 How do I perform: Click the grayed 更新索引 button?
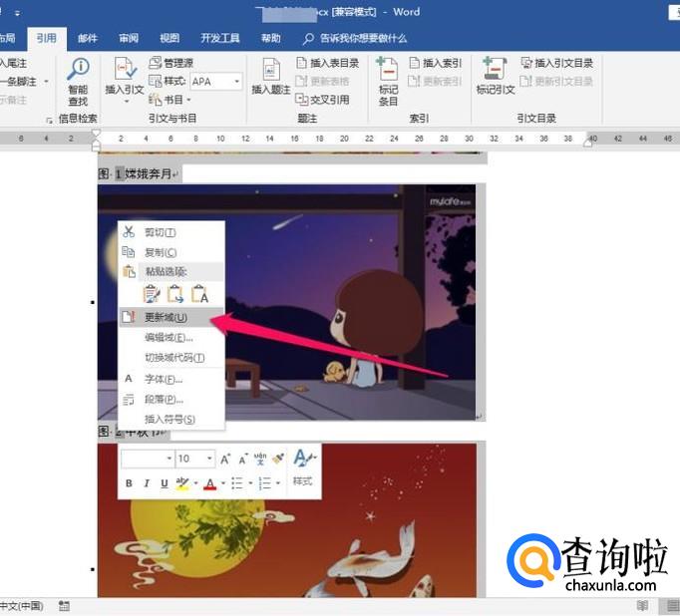[436, 81]
